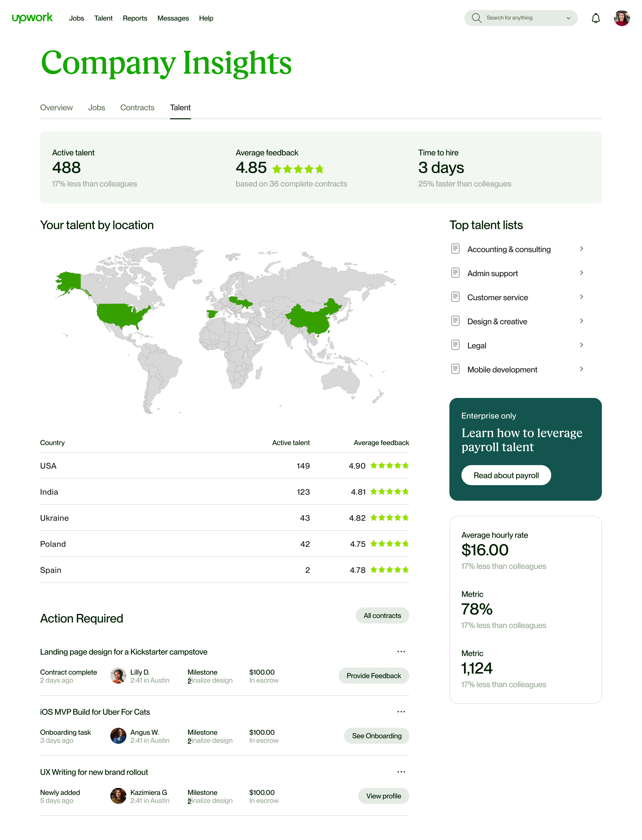The width and height of the screenshot is (642, 840).
Task: Expand Customer service chevron
Action: coord(581,297)
